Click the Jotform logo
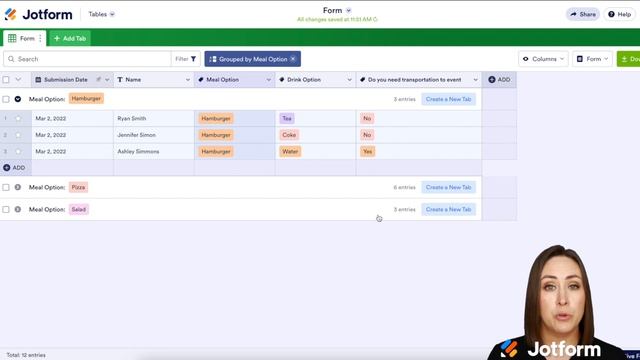This screenshot has width=640, height=360. (x=38, y=14)
